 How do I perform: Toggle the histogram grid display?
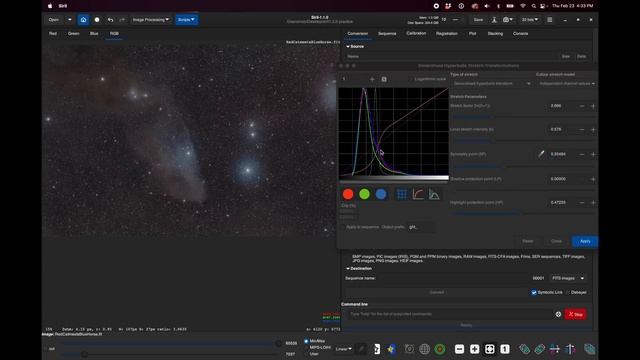(x=402, y=194)
